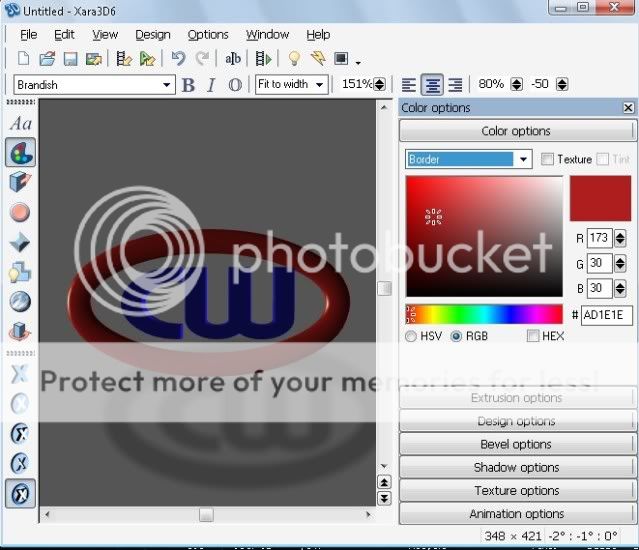The height and width of the screenshot is (550, 639).
Task: Click the export image toolbar icon
Action: 94,59
